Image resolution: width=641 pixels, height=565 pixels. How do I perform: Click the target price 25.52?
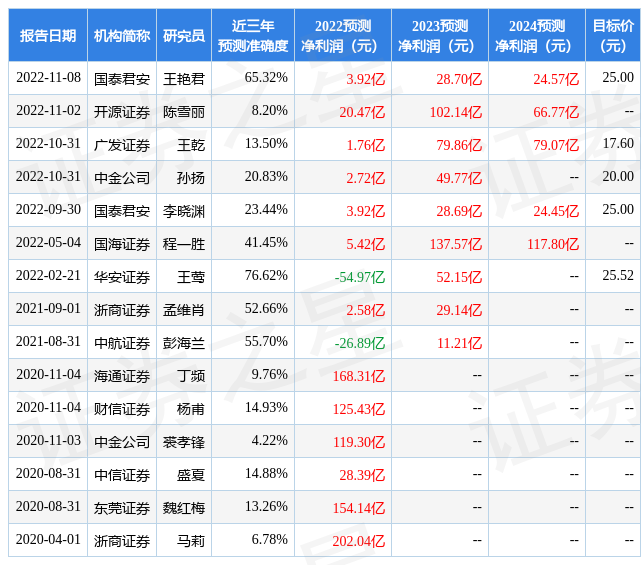click(618, 275)
